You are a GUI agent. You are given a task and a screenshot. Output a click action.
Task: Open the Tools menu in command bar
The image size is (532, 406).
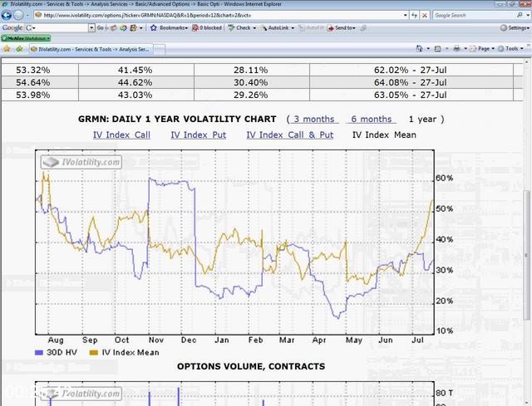click(510, 49)
